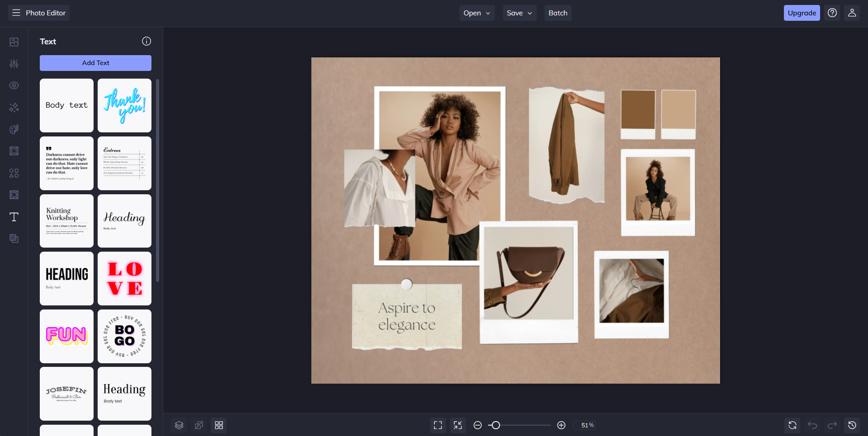Open the Effects sparkle tool
The height and width of the screenshot is (436, 868).
14,108
